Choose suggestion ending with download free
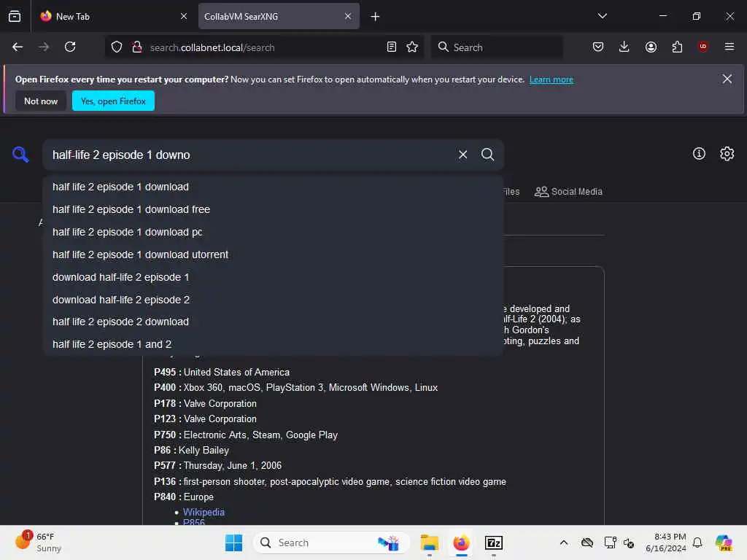This screenshot has width=747, height=560. pos(273,209)
